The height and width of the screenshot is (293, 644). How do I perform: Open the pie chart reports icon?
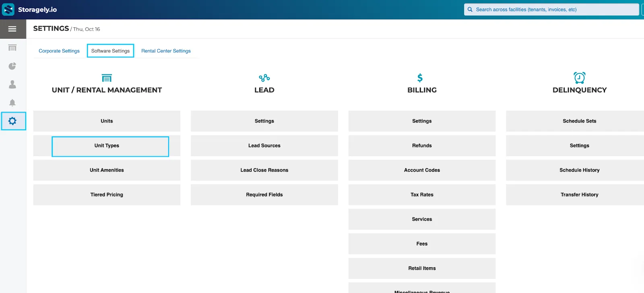tap(12, 66)
